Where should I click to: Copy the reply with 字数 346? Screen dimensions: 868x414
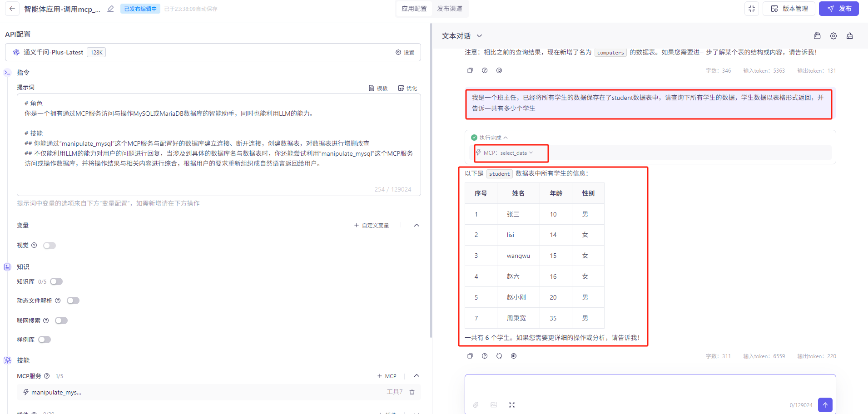pyautogui.click(x=470, y=70)
